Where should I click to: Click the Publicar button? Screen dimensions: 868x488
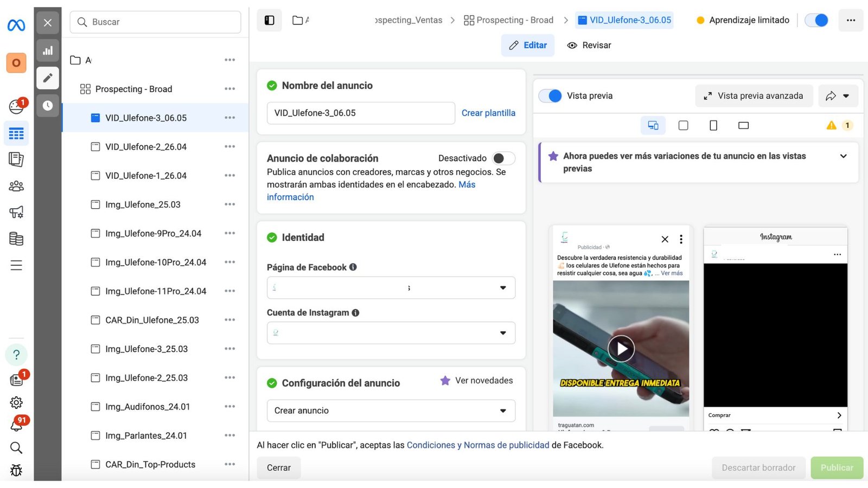click(x=837, y=467)
